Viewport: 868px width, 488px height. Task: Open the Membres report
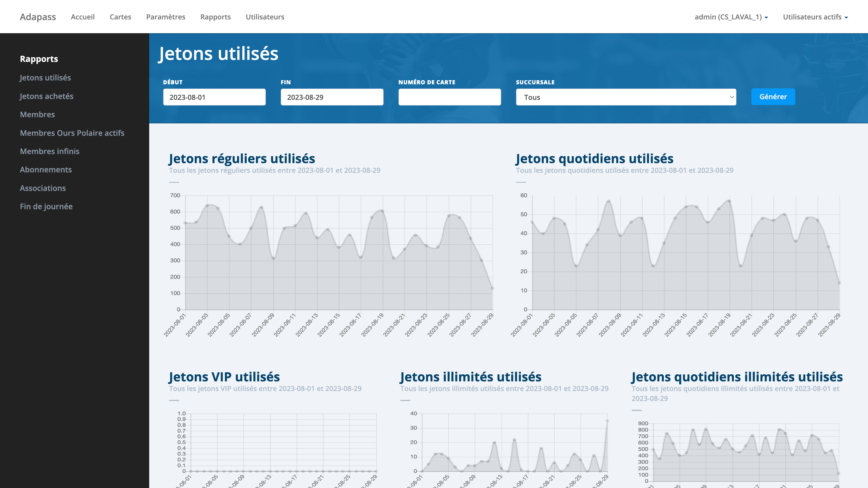click(x=37, y=115)
